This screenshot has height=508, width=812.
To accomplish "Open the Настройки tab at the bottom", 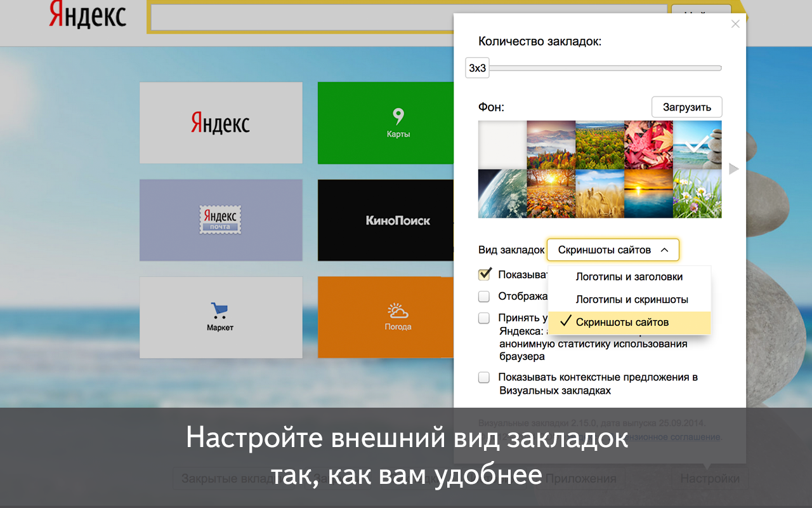I will tap(709, 478).
